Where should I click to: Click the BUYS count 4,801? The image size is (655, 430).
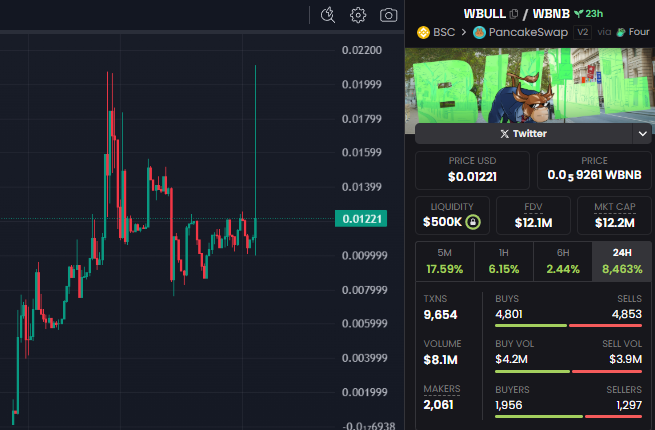point(509,314)
